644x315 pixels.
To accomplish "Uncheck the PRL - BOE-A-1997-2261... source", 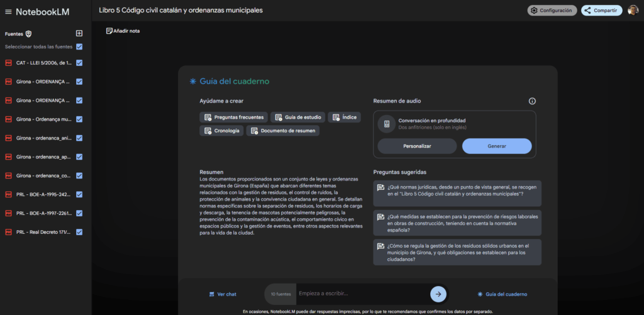I will (x=79, y=213).
